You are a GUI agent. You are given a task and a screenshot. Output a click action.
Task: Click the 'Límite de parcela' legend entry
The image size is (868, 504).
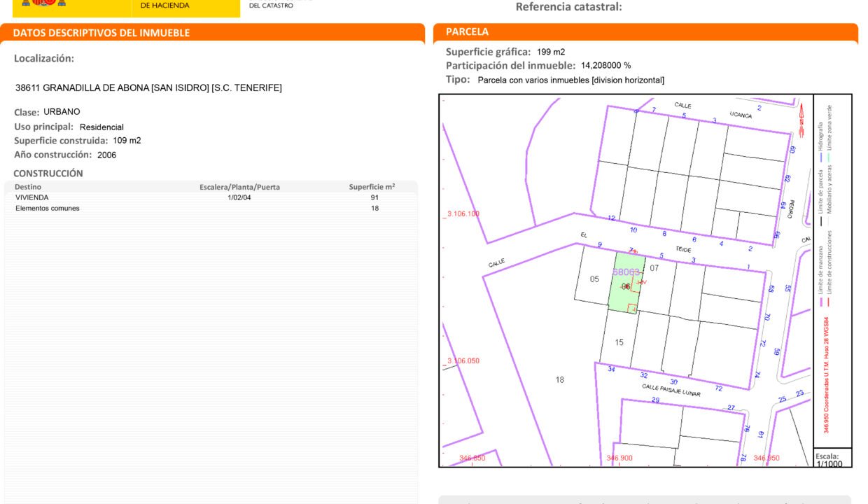coord(820,199)
